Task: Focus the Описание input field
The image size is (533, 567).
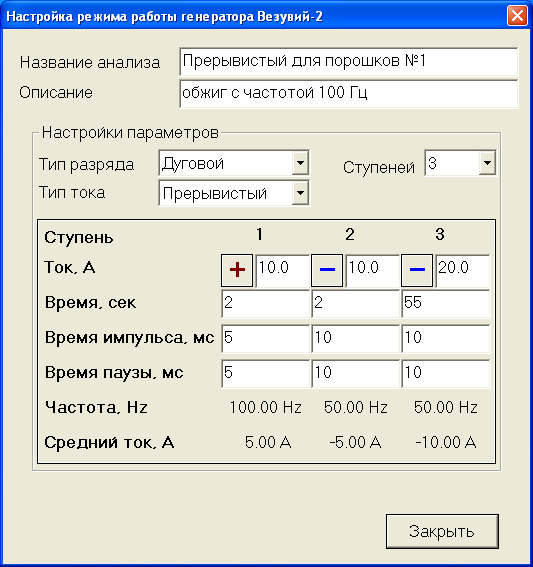Action: [349, 94]
